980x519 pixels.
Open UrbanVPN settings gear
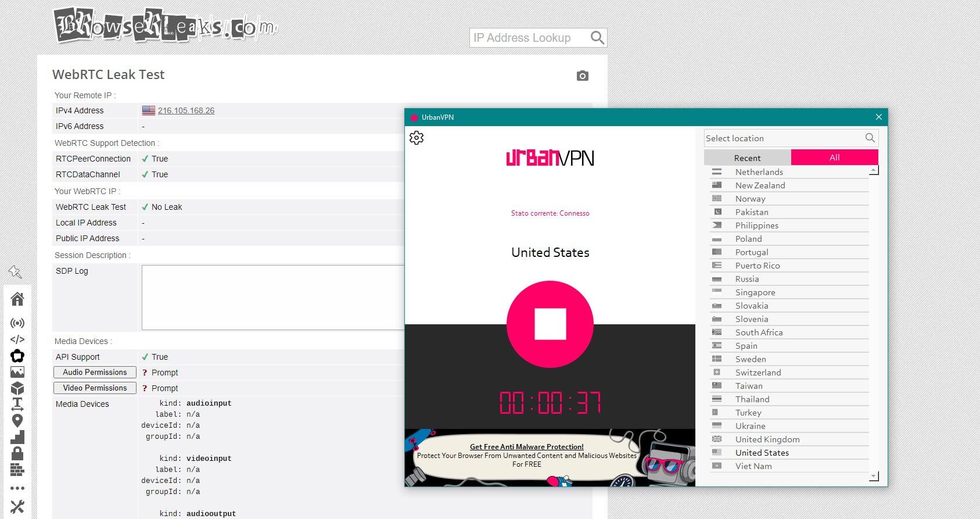(417, 138)
